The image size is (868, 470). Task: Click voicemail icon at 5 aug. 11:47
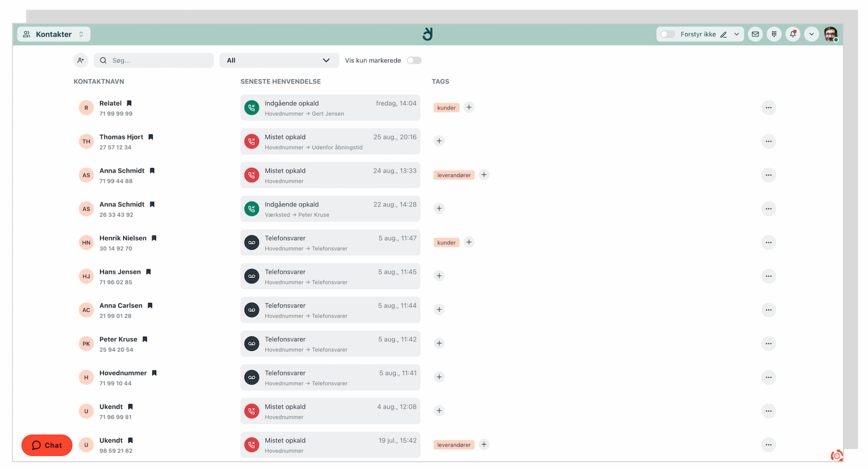[x=252, y=242]
